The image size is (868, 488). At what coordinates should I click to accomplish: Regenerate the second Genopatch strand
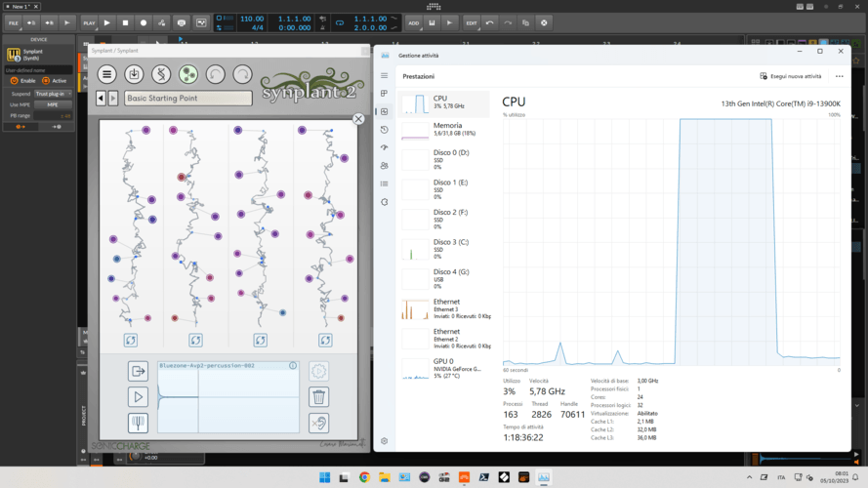(195, 341)
